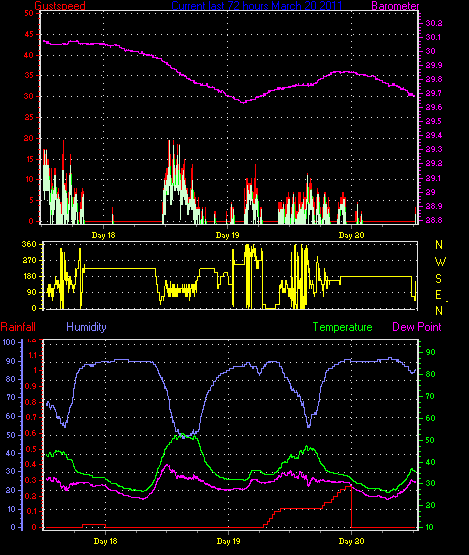Screen dimensions: 469x555
Task: Click Day 18 marker on lower chart
Action: coord(105,541)
